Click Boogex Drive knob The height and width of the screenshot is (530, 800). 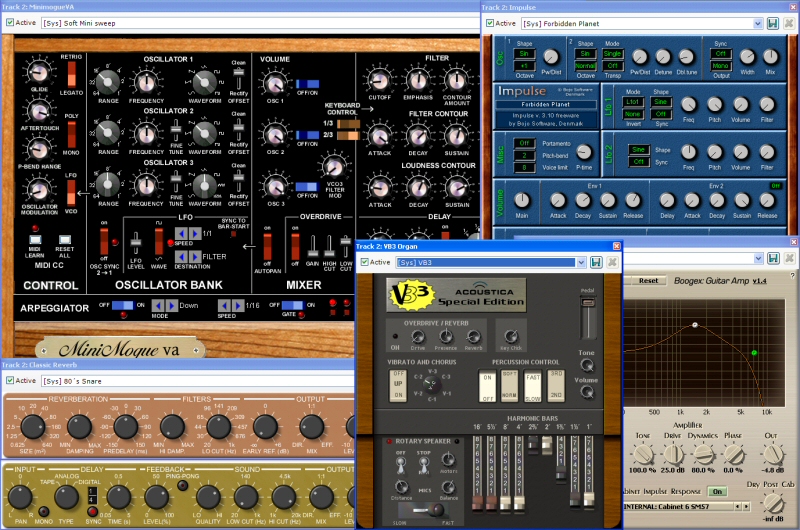[x=673, y=453]
